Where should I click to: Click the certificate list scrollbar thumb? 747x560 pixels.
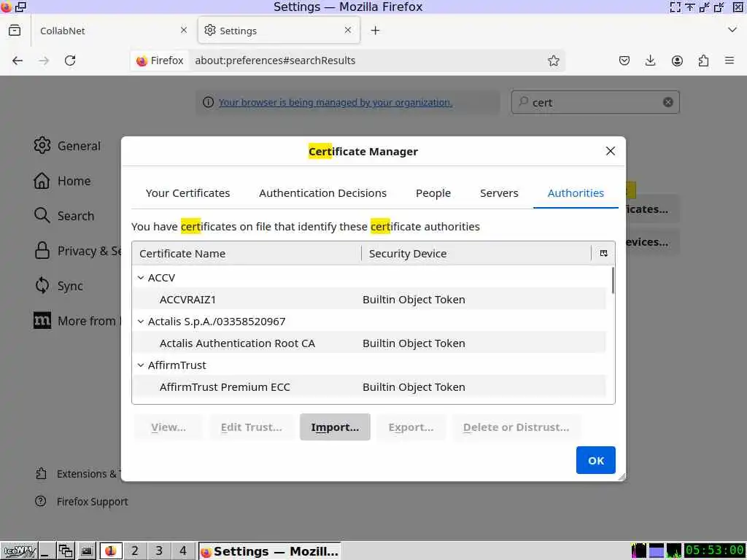pyautogui.click(x=612, y=281)
